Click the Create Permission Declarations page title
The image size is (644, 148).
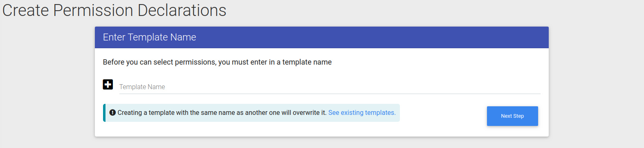[114, 10]
